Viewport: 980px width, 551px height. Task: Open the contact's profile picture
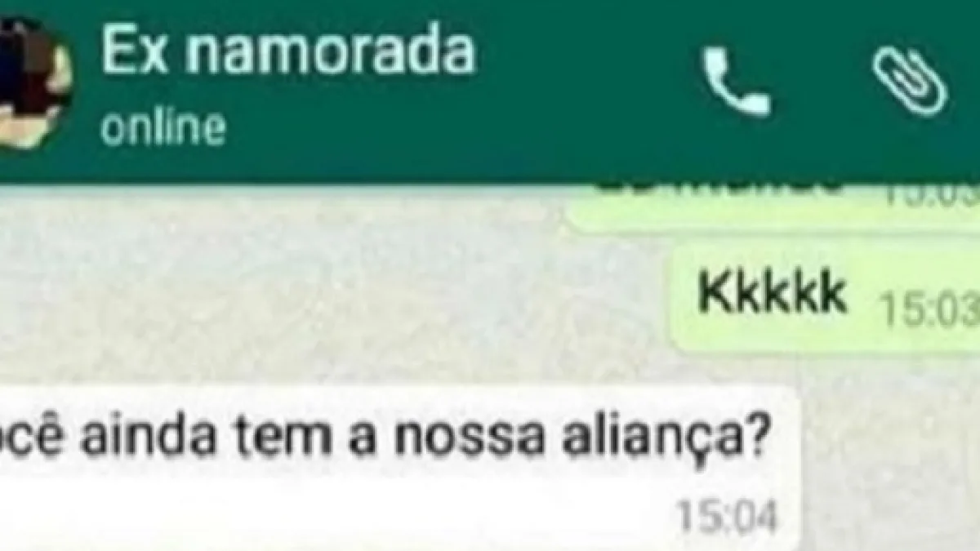33,82
